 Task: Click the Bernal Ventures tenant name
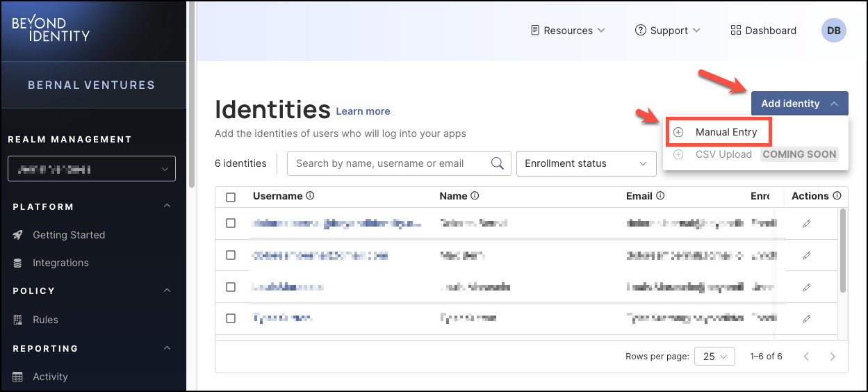[91, 85]
